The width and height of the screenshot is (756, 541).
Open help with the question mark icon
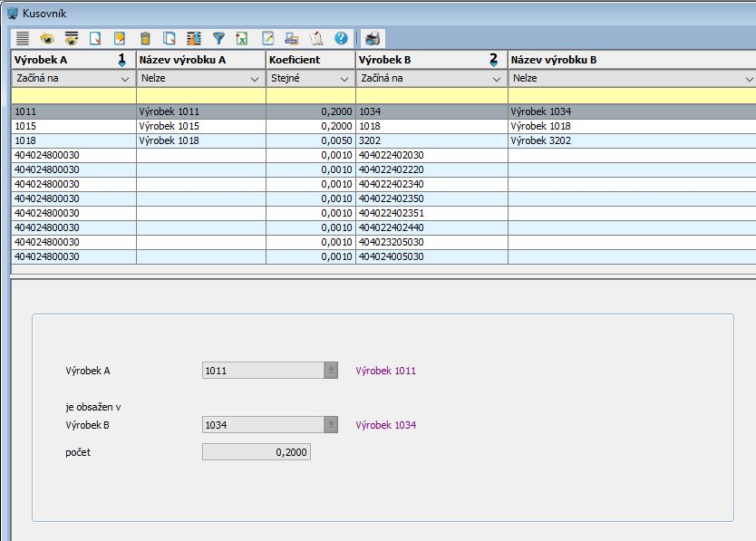click(x=341, y=39)
